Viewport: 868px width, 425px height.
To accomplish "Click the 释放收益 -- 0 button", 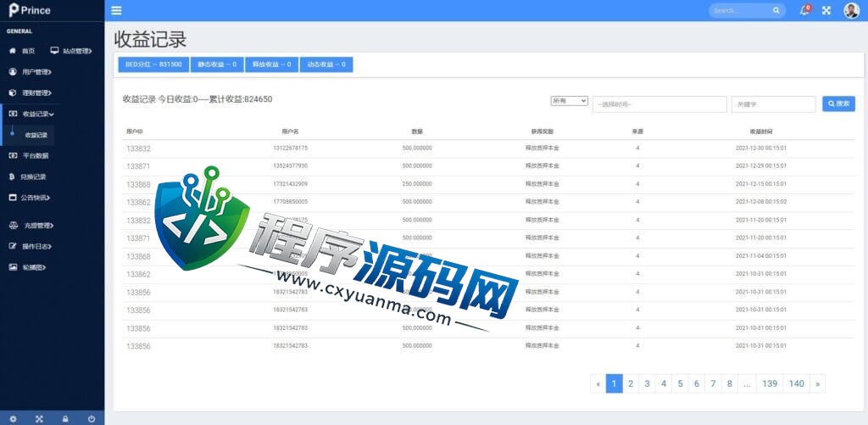I will click(272, 64).
